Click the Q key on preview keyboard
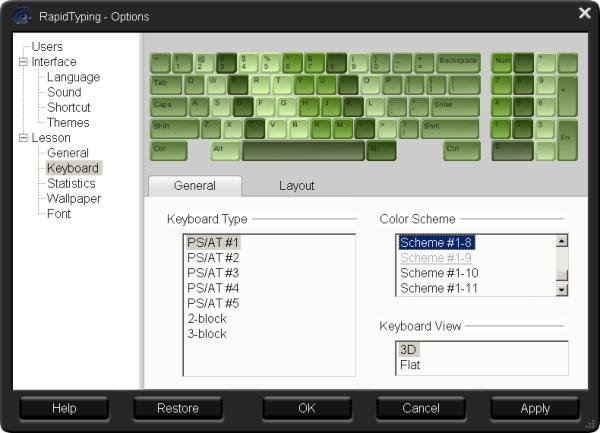600x433 pixels. point(194,85)
